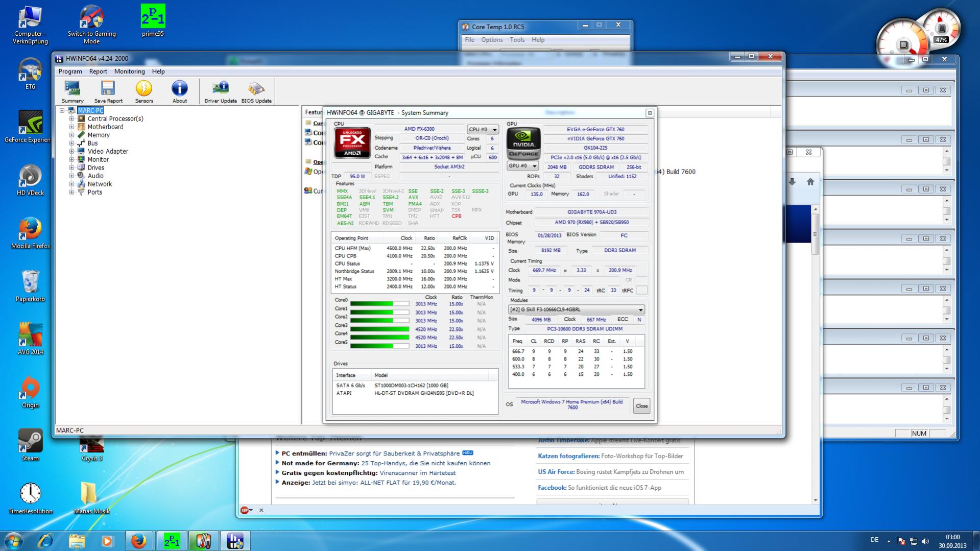
Task: Click the Close button in System Summary
Action: pyautogui.click(x=642, y=406)
